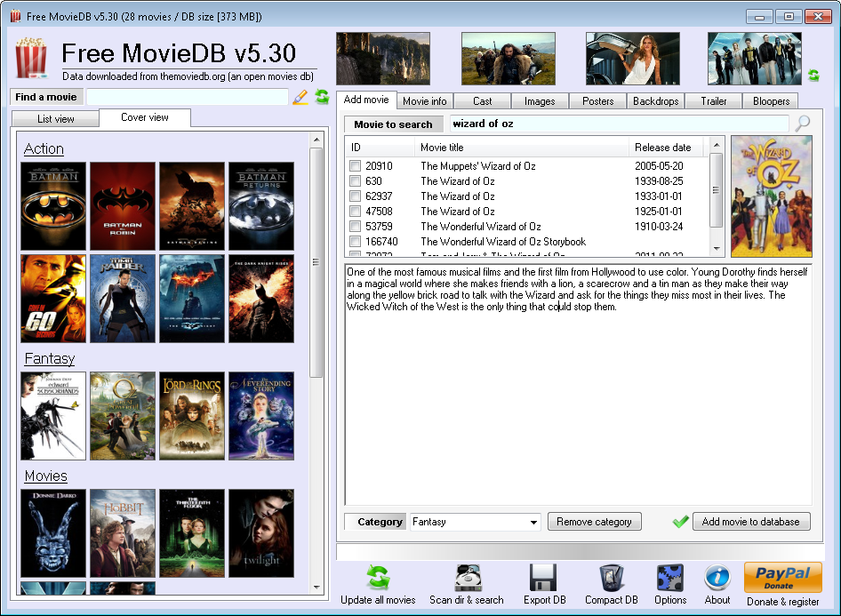841x616 pixels.
Task: Select the Donnie Darko cover
Action: (x=53, y=533)
